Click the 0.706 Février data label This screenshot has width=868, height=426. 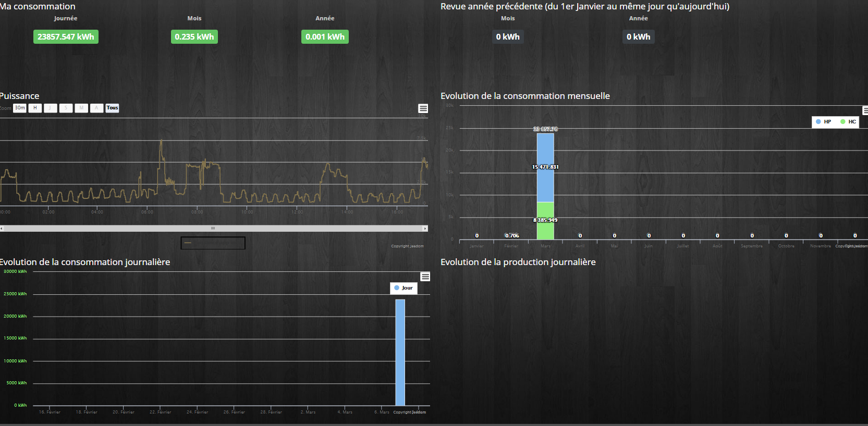(x=512, y=236)
